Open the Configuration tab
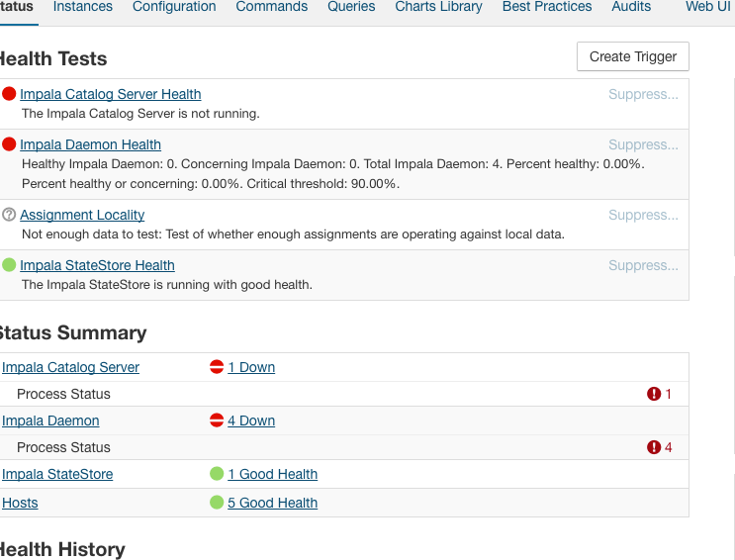Screen dimensions: 735x560 pos(174,7)
